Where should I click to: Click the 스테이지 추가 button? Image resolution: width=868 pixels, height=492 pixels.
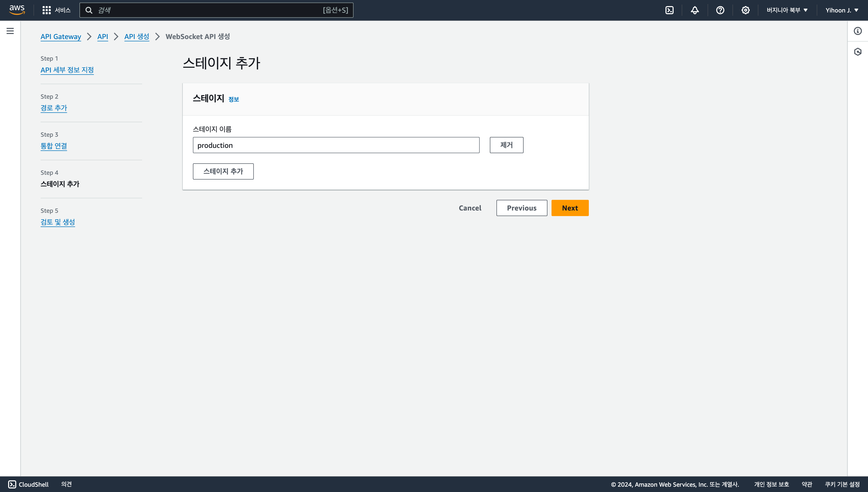pyautogui.click(x=223, y=171)
